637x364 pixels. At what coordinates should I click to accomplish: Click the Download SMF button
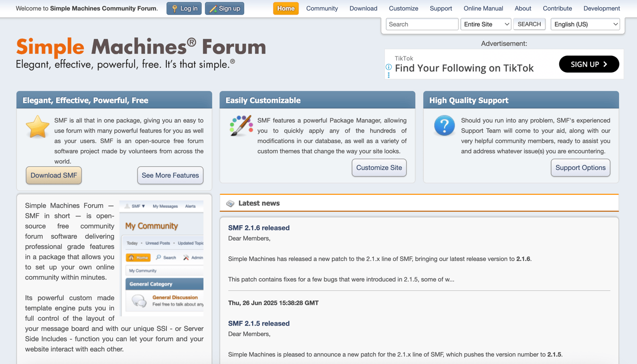pyautogui.click(x=54, y=175)
